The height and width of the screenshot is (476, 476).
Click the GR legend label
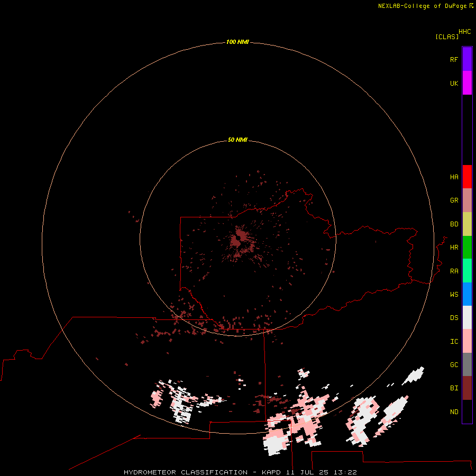(454, 200)
